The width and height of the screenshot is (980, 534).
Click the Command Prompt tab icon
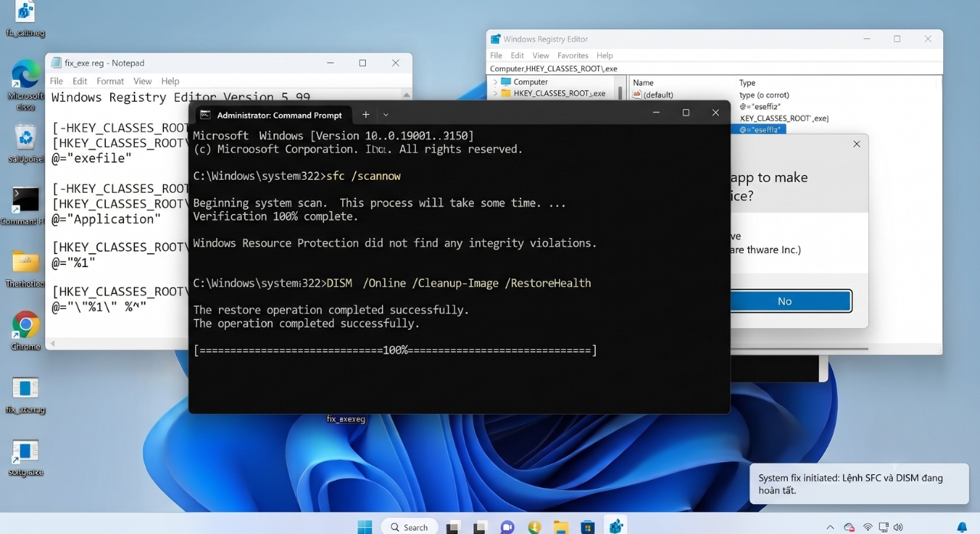point(205,115)
